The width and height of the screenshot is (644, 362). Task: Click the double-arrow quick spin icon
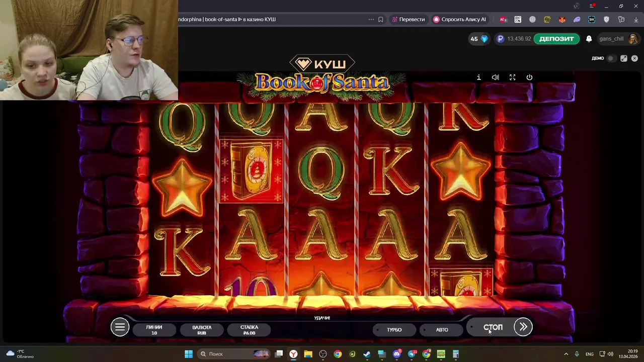point(523,327)
